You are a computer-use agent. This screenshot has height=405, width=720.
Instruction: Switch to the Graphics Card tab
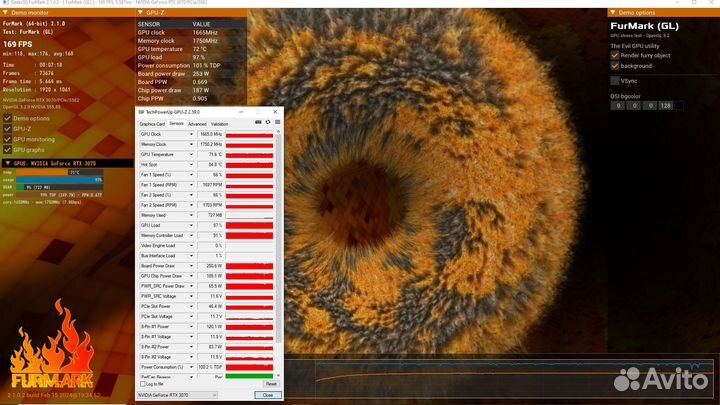[x=152, y=124]
